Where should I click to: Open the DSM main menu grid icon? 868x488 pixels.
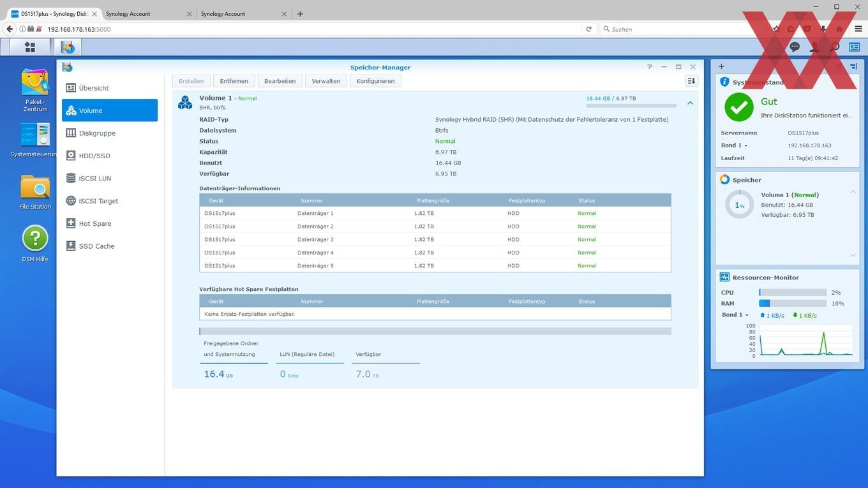tap(29, 47)
